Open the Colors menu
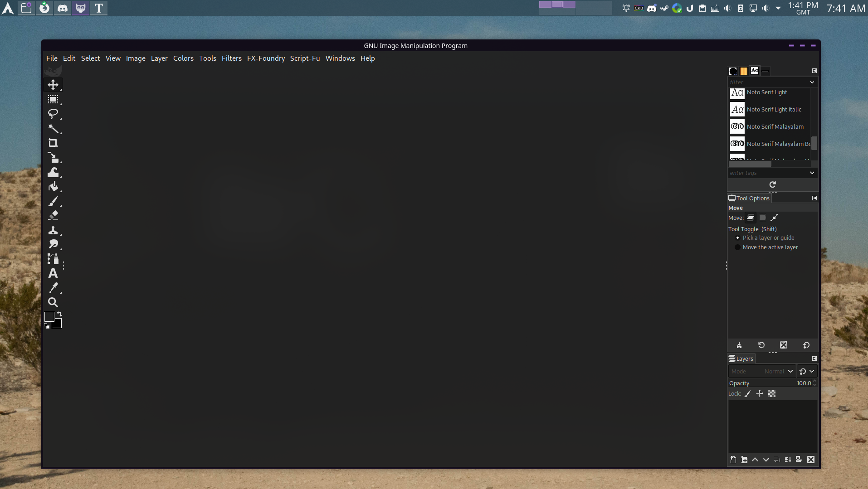The height and width of the screenshot is (489, 868). click(x=183, y=58)
